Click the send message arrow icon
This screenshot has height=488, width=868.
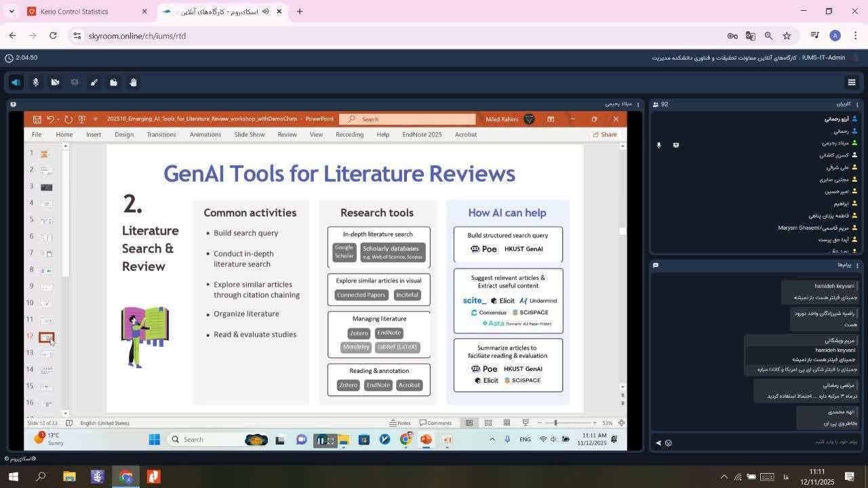pos(658,443)
